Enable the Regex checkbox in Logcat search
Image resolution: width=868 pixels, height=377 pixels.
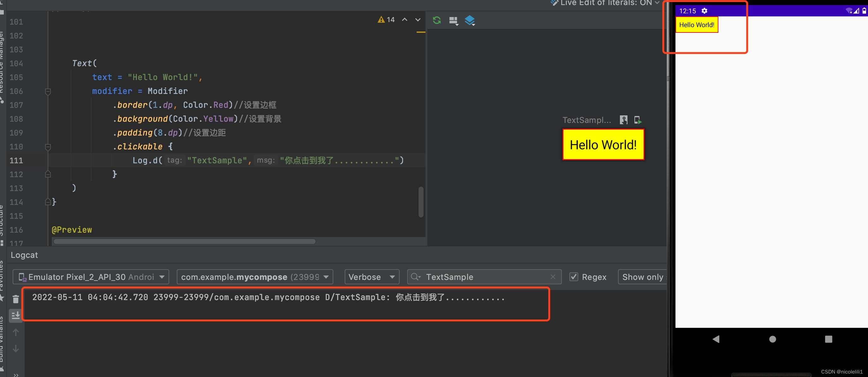coord(574,277)
